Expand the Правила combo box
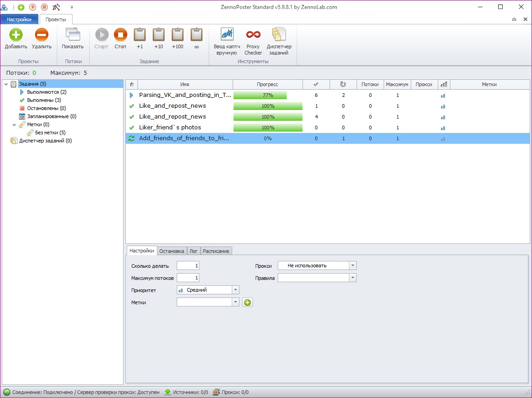The image size is (532, 398). pos(353,278)
